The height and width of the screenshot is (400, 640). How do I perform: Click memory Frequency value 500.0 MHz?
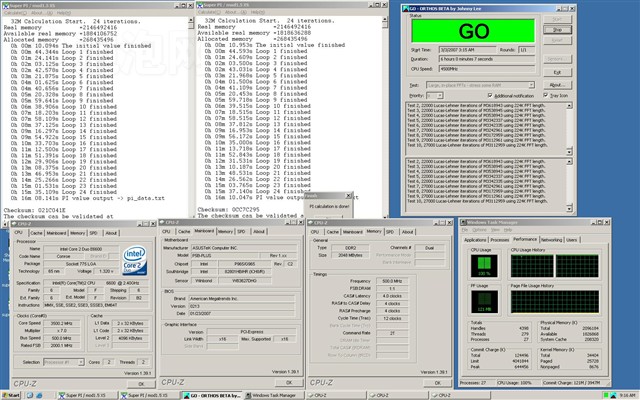point(392,281)
